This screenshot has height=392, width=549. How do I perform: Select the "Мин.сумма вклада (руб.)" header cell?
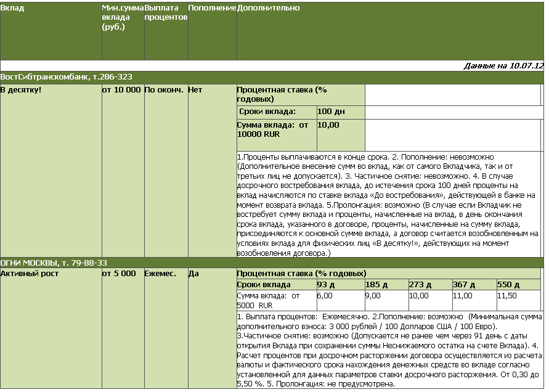click(122, 17)
